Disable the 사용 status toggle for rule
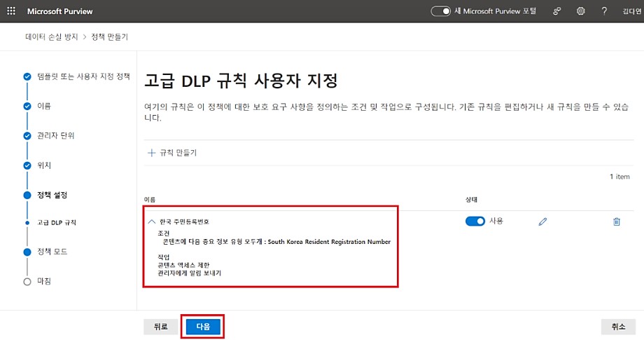644x340 pixels. [x=475, y=221]
